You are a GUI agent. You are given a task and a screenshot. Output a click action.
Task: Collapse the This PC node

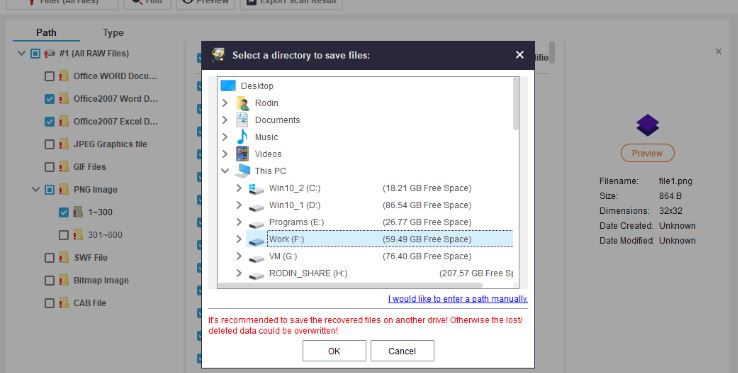[x=225, y=171]
